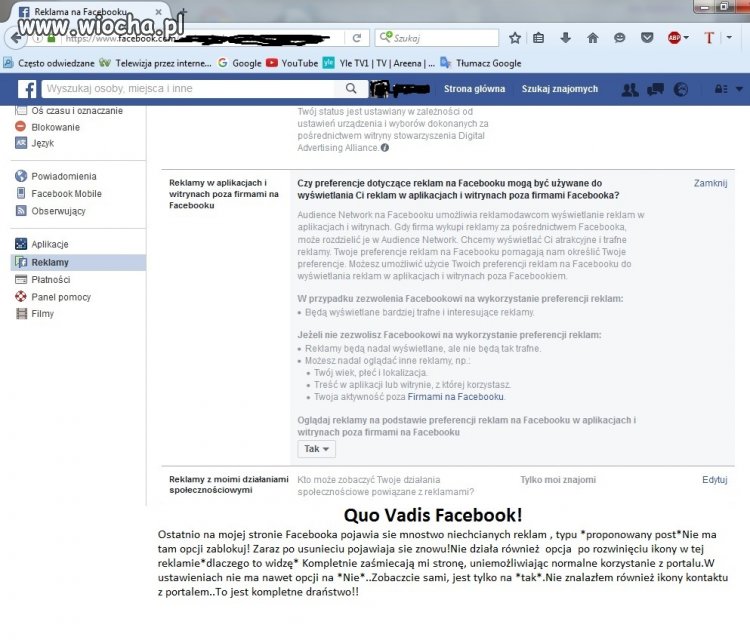The image size is (750, 640).
Task: Click the Firmami na Facebooku link
Action: coord(455,397)
